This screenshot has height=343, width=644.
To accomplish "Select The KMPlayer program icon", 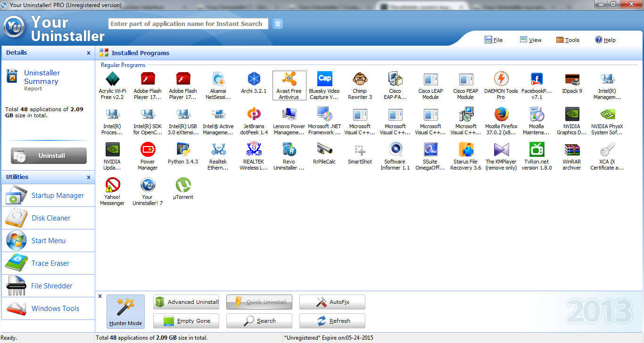I will click(x=501, y=149).
